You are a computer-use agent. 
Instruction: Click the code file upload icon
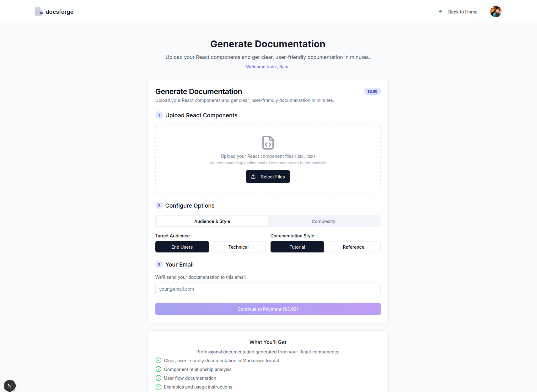pos(268,143)
